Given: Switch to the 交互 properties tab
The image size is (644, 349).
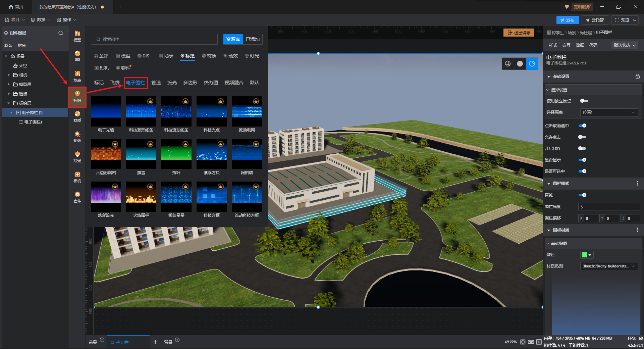Looking at the screenshot, I should point(566,45).
